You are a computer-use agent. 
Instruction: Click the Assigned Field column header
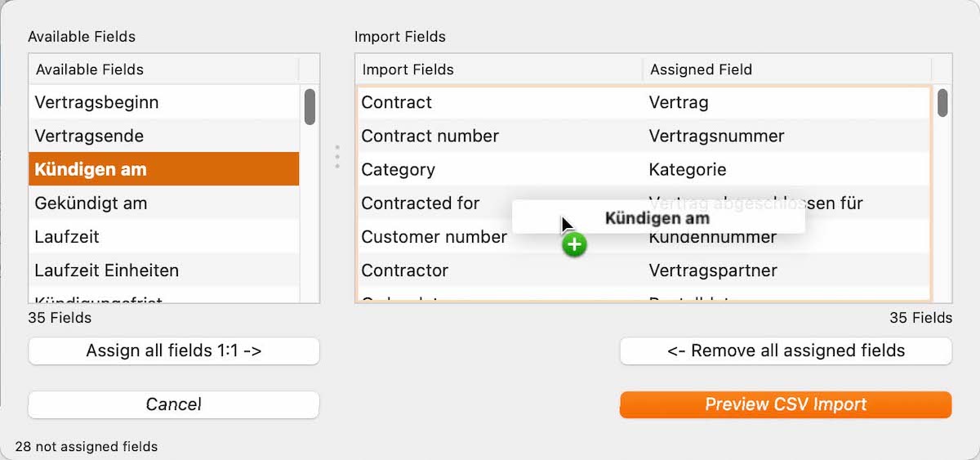coord(787,69)
